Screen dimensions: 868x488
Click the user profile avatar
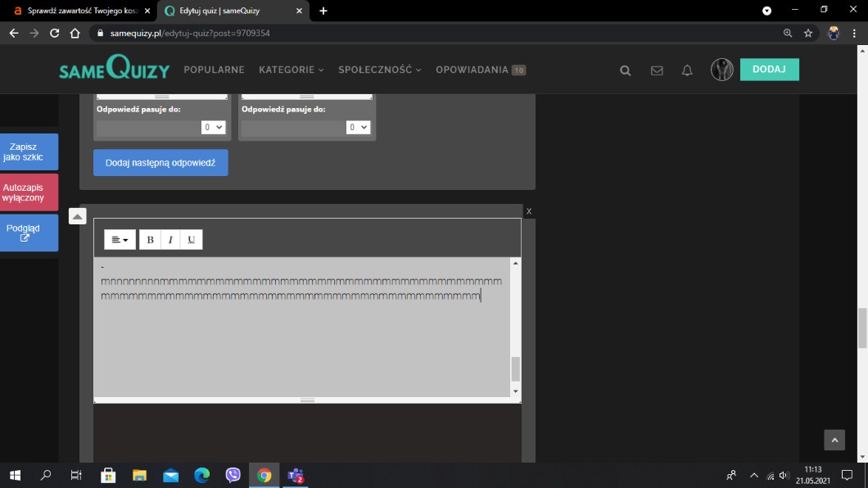[721, 70]
